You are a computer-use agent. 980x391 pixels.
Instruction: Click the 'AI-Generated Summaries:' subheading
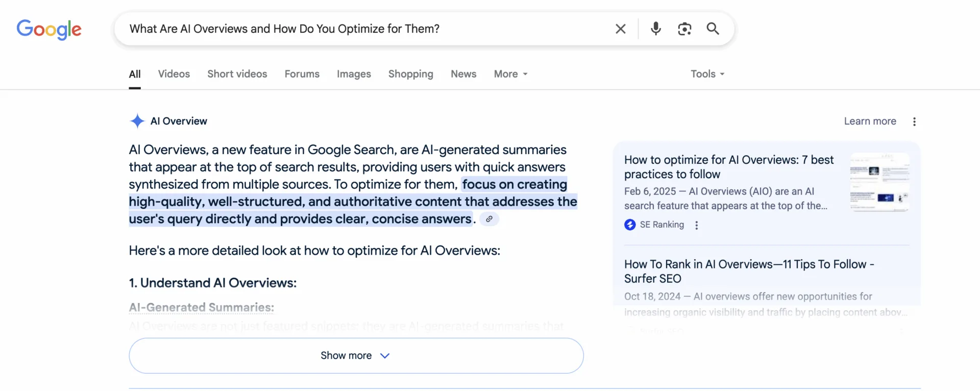tap(202, 307)
